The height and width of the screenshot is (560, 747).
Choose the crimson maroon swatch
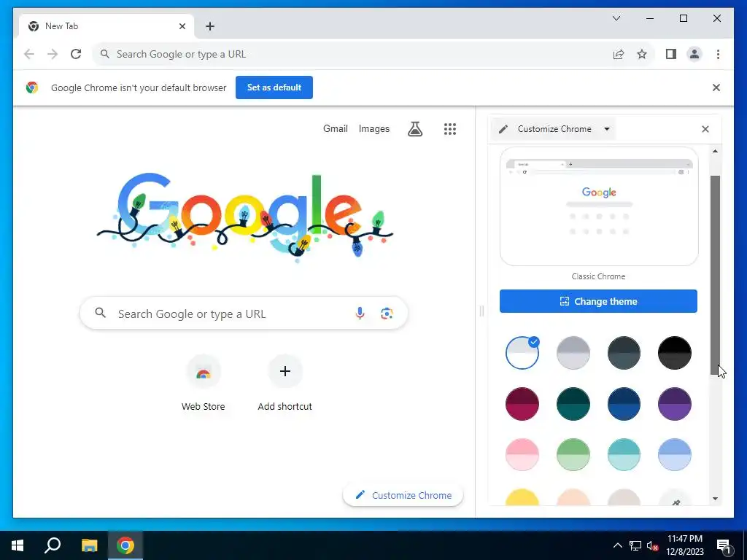point(522,404)
